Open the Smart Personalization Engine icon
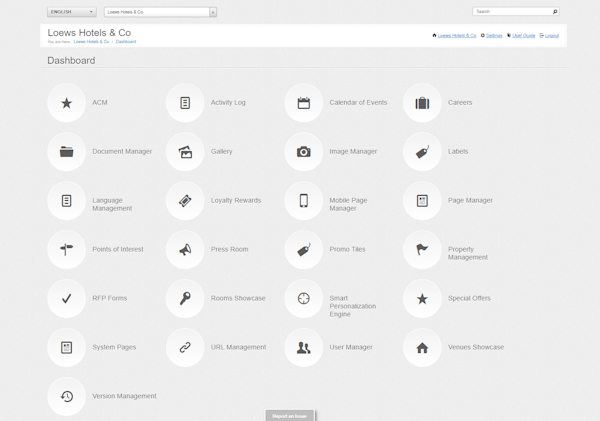This screenshot has height=421, width=600. pos(303,298)
